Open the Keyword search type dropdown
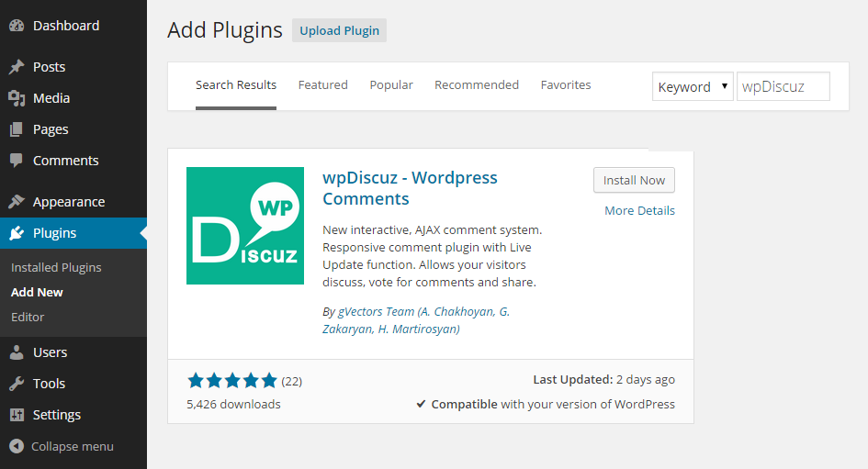 coord(693,86)
